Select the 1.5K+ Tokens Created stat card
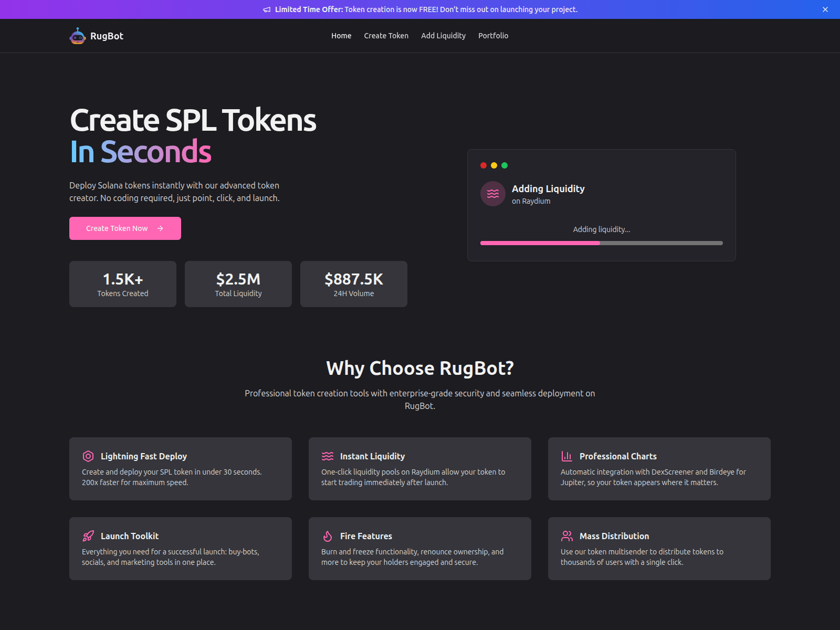This screenshot has width=840, height=630. pyautogui.click(x=123, y=284)
